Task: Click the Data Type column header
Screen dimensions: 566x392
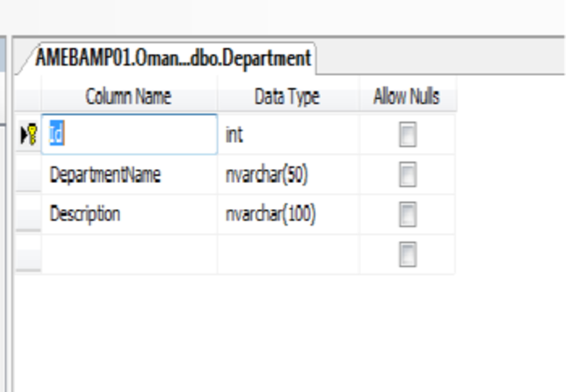Action: pyautogui.click(x=287, y=96)
